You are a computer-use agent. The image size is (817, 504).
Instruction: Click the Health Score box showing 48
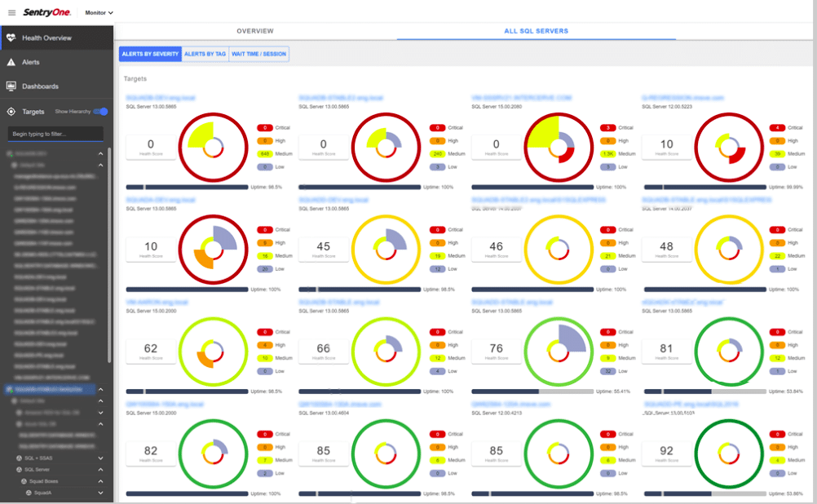coord(666,249)
